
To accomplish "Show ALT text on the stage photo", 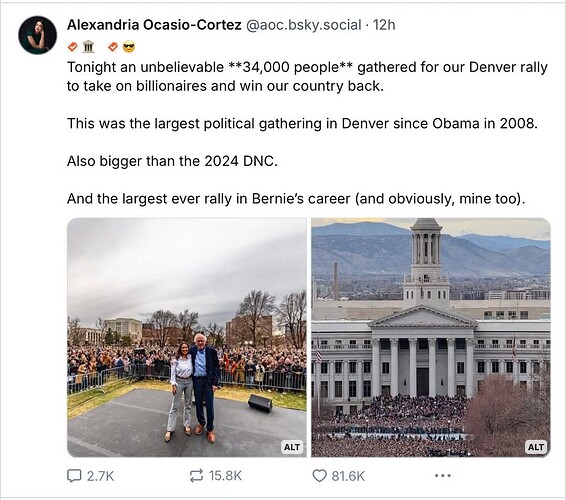I will coord(292,447).
